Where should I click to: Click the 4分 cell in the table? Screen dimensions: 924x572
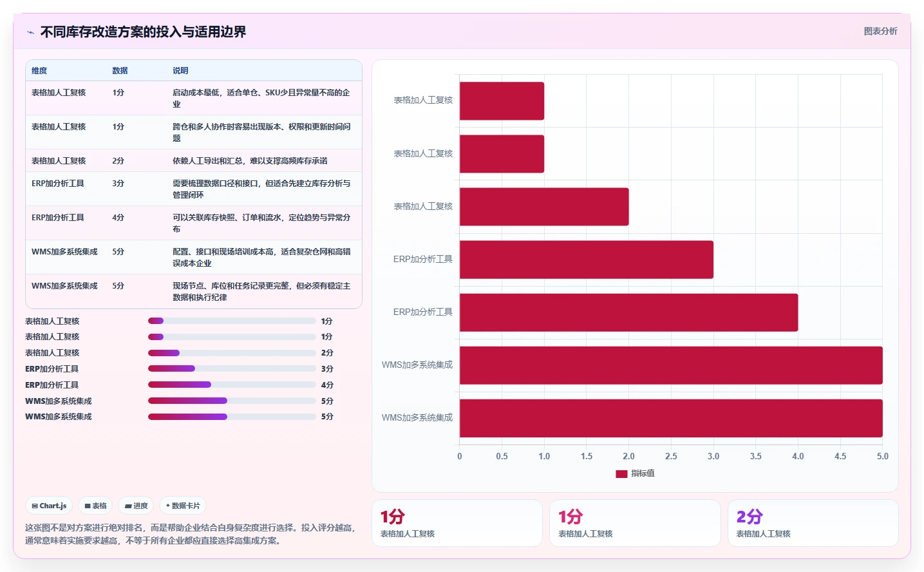click(x=118, y=217)
